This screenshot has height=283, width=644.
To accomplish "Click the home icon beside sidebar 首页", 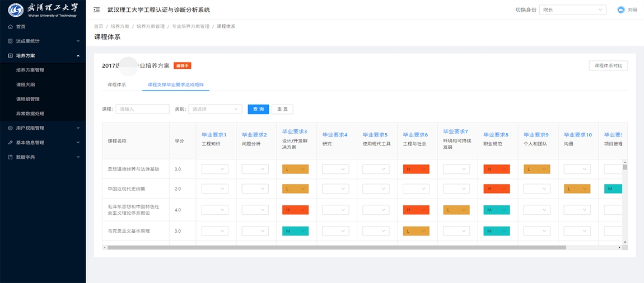I will coord(10,27).
